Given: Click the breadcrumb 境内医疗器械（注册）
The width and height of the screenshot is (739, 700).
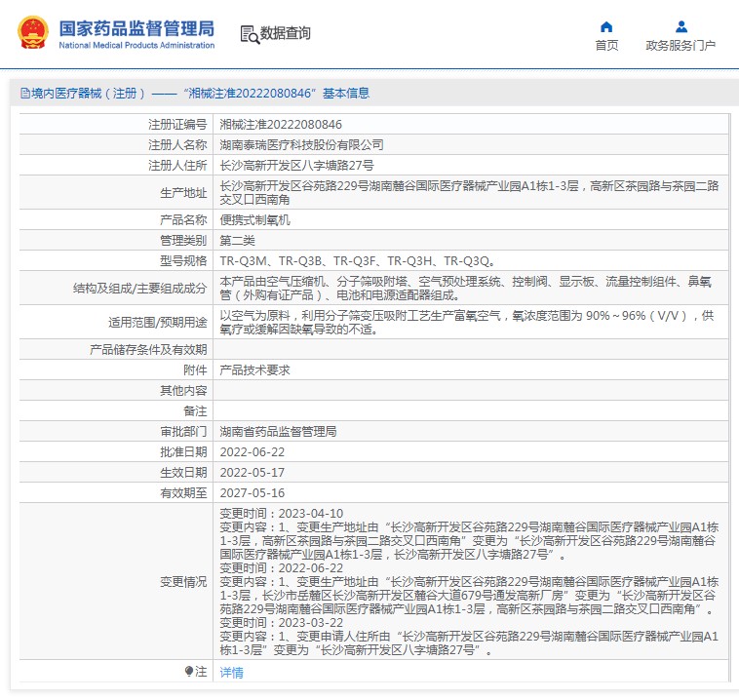Looking at the screenshot, I should coord(88,94).
